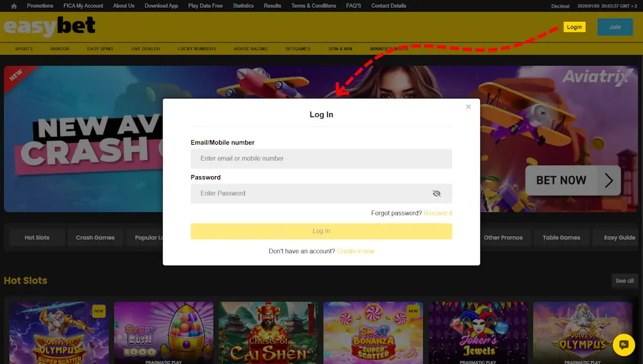Select the Other Promos category tab
Viewport: 643px width, 364px height.
click(x=503, y=237)
